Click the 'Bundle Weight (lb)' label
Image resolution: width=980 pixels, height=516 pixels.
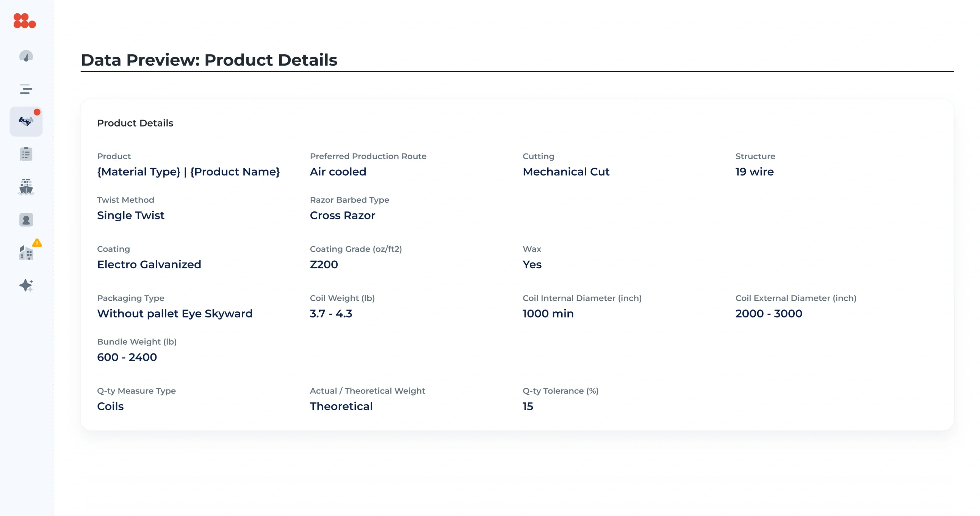[136, 342]
